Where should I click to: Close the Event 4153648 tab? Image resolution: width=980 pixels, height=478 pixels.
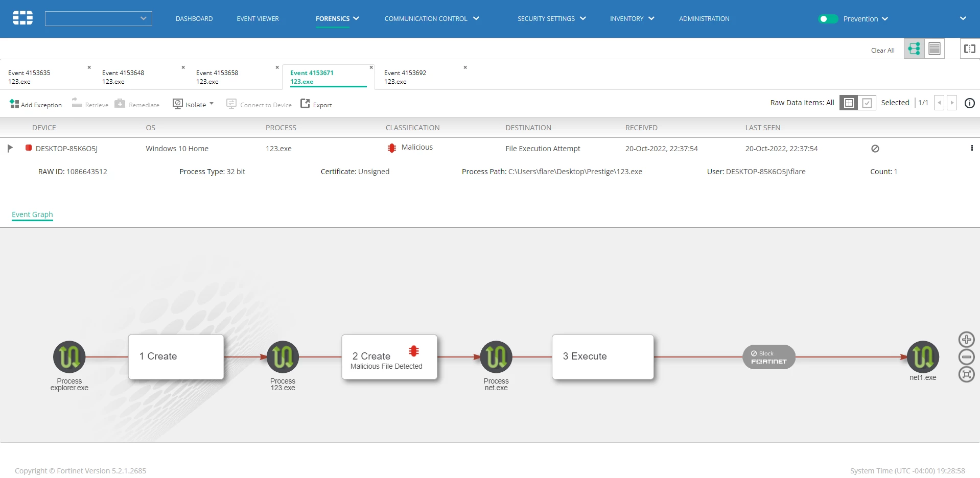[183, 67]
